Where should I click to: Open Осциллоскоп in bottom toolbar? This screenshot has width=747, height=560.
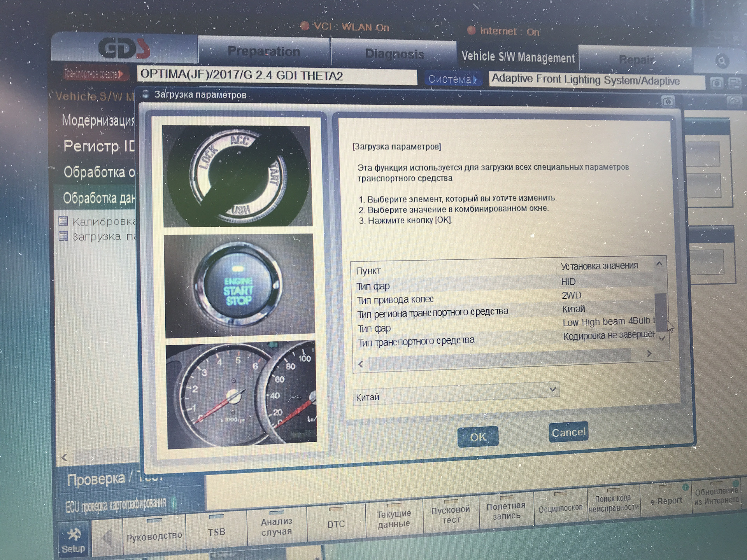pyautogui.click(x=560, y=507)
